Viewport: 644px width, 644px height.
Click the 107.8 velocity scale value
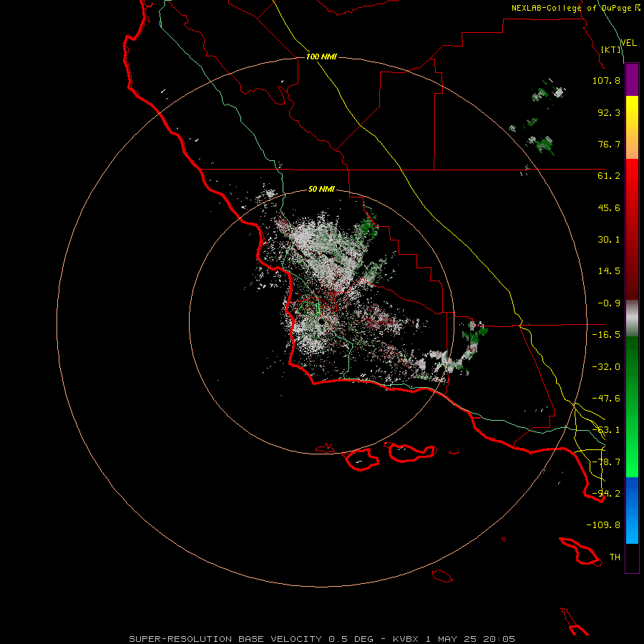click(606, 80)
